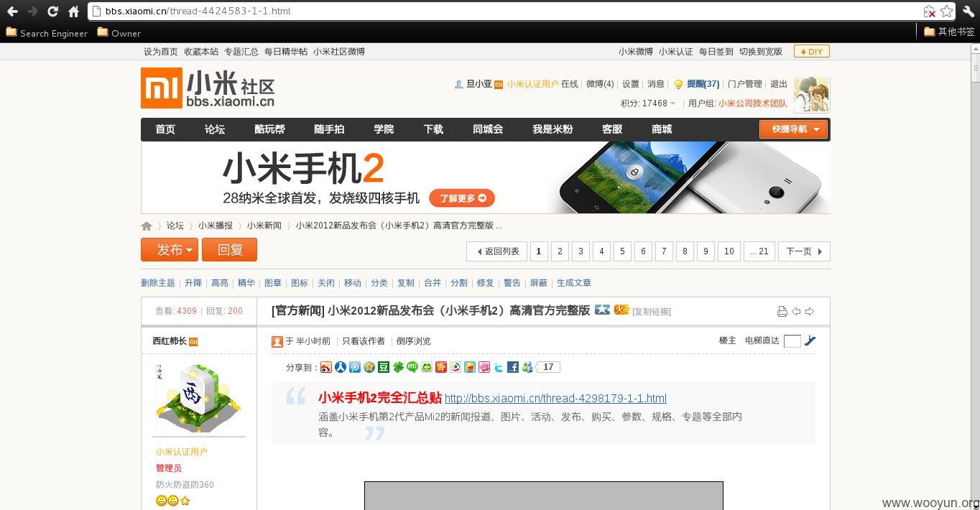Click the 精华 digest moderation link
980x510 pixels.
pyautogui.click(x=246, y=283)
